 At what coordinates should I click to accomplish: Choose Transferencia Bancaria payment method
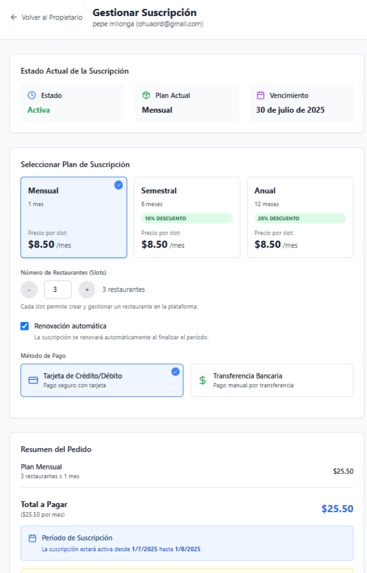(x=272, y=380)
